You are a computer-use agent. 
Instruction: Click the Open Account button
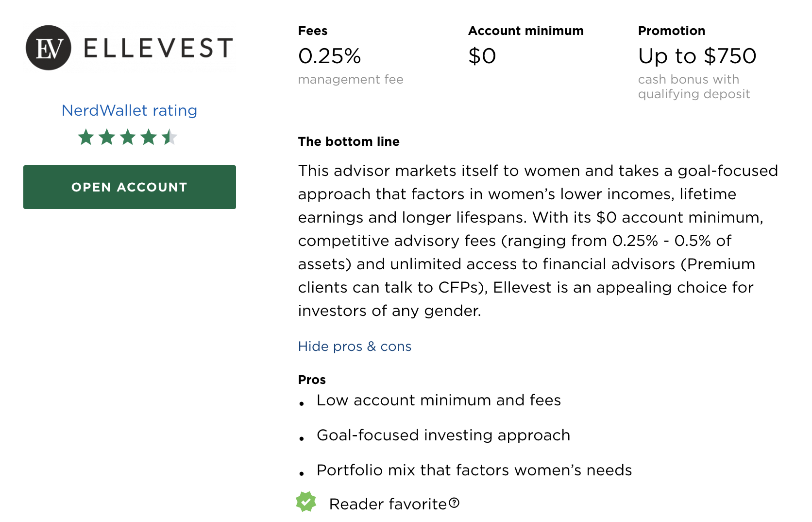point(130,187)
